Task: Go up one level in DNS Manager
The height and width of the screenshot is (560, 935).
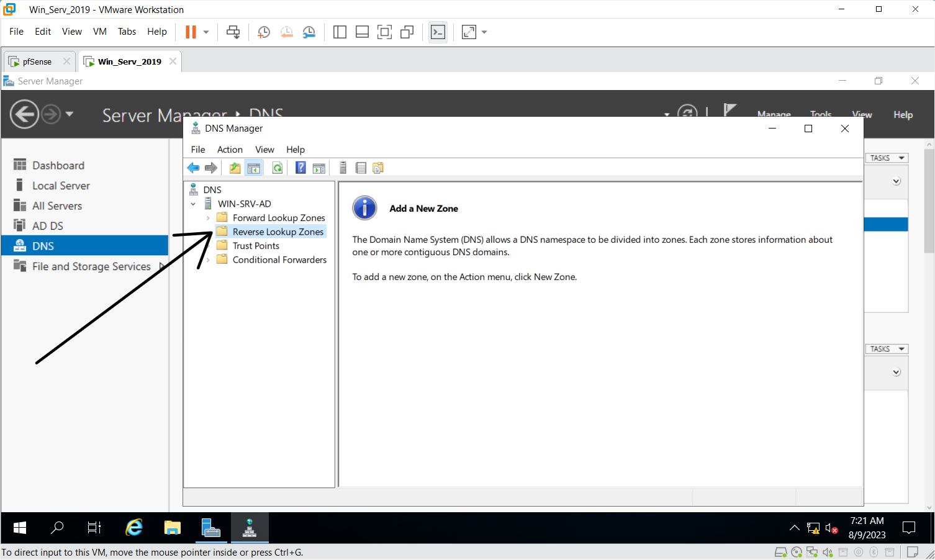Action: 235,168
